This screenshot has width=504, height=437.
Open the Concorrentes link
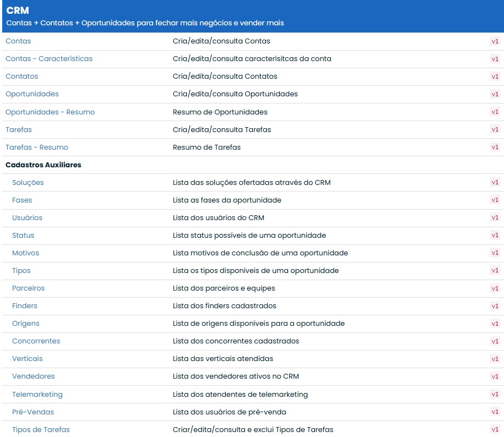point(36,341)
